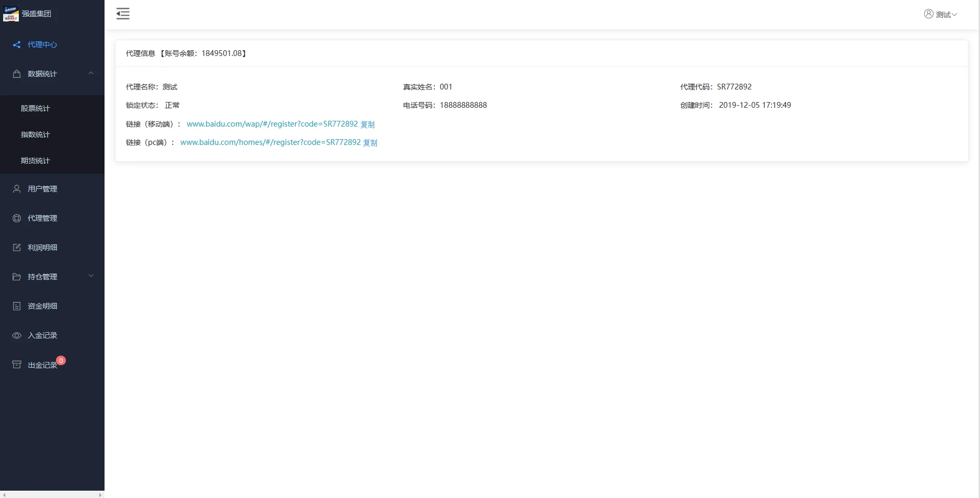Open the 测试 user account dropdown

tap(940, 15)
